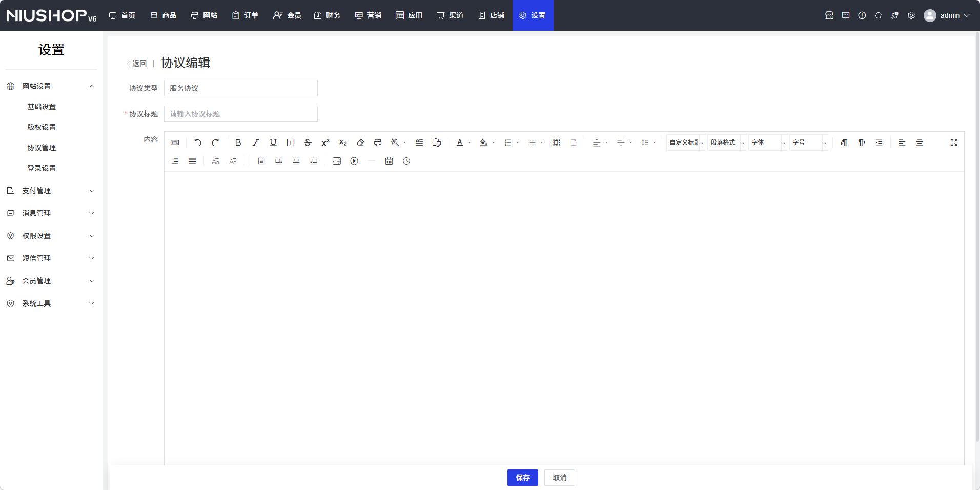Expand the 短信管理 sidebar group
This screenshot has height=490, width=980.
coord(51,258)
